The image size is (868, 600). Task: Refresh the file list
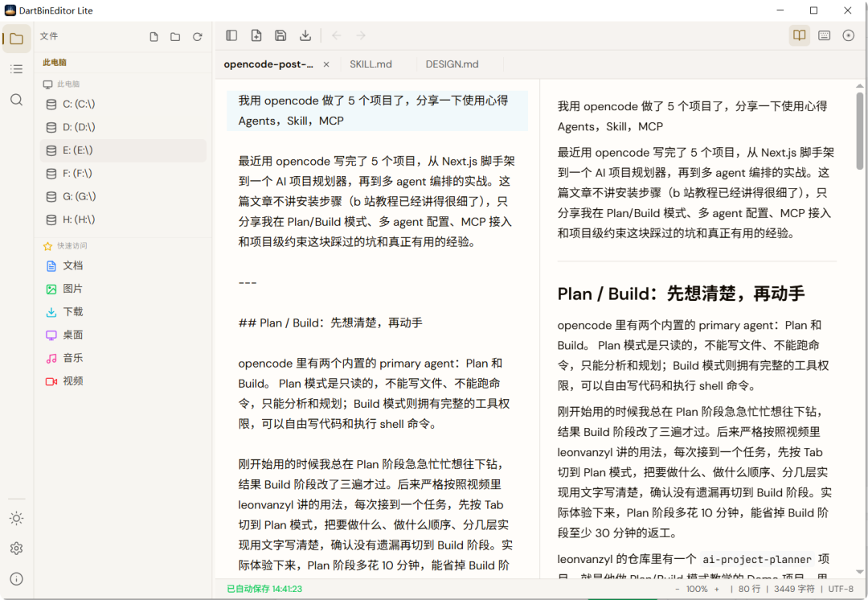[x=198, y=36]
